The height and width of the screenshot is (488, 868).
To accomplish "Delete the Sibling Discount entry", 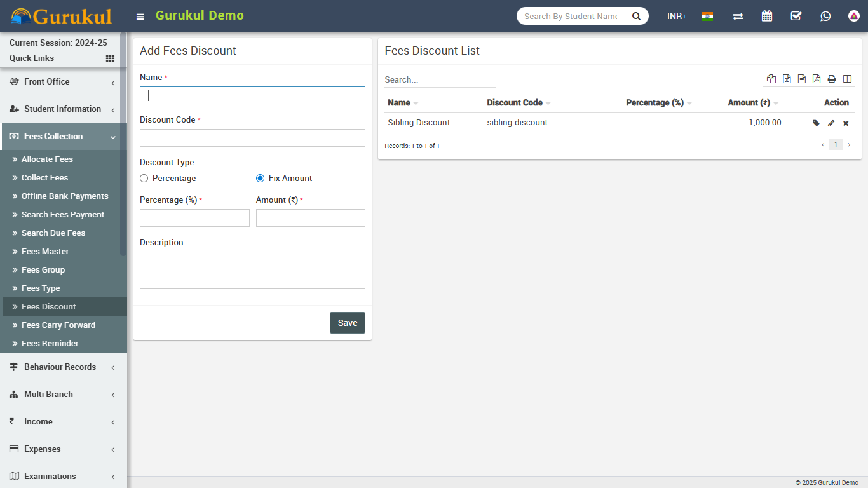I will [846, 123].
